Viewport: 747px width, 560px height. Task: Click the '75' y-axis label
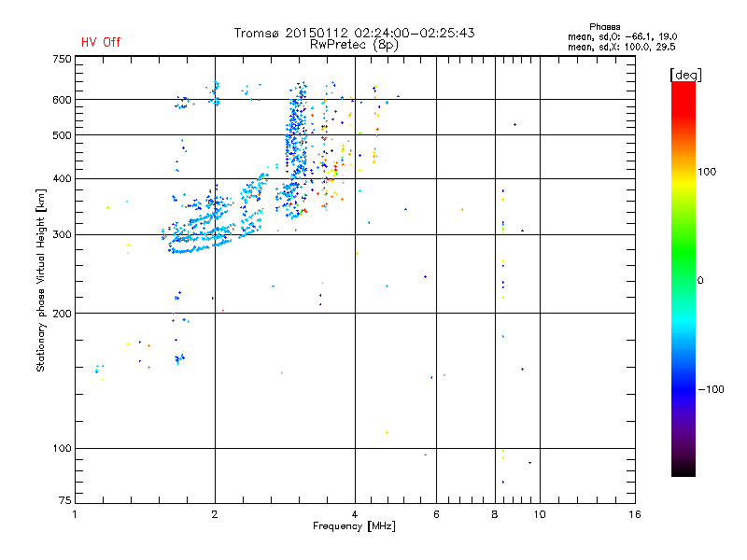click(x=65, y=500)
